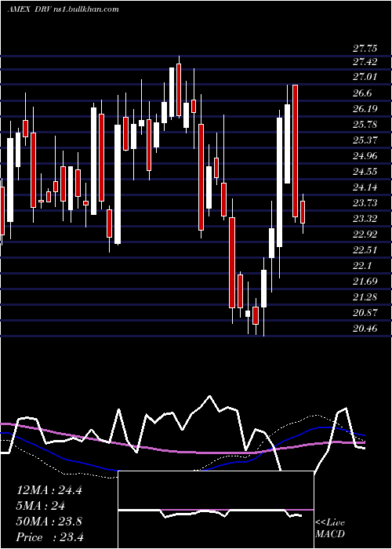Click the 27.42 price axis label
The image size is (392, 549).
365,62
